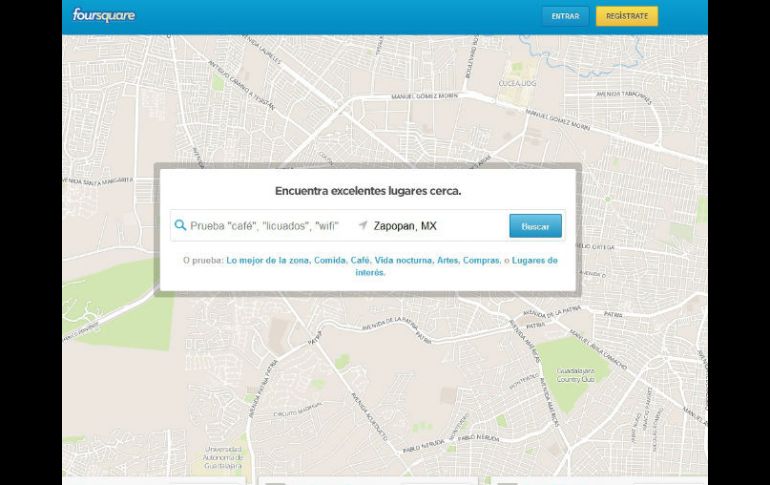Click the Compras category link
The image size is (770, 485).
click(x=481, y=260)
